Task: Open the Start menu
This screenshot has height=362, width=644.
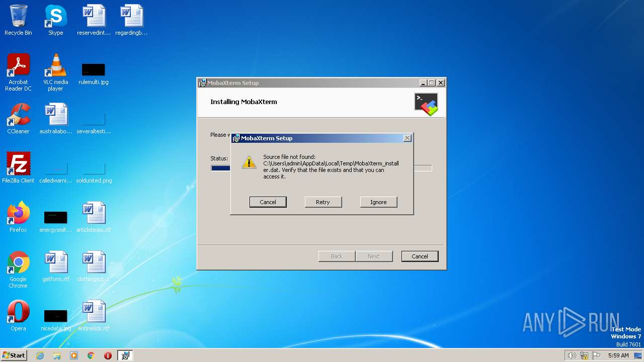Action: point(14,355)
